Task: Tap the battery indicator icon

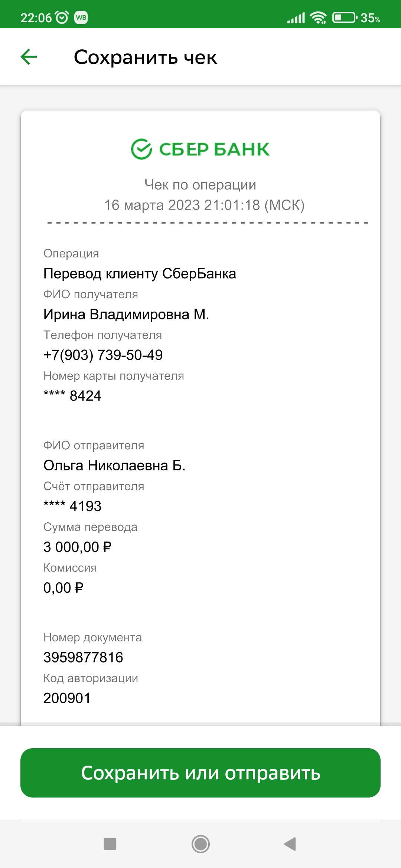Action: point(344,17)
